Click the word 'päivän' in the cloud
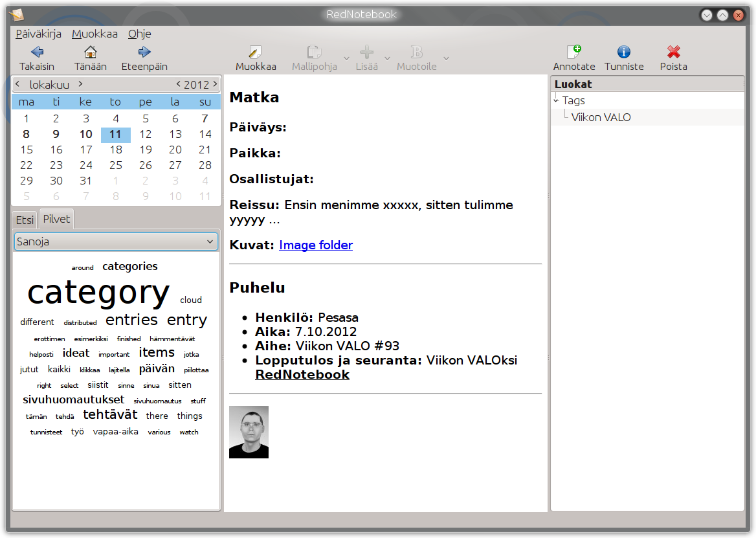This screenshot has height=538, width=756. coord(157,369)
